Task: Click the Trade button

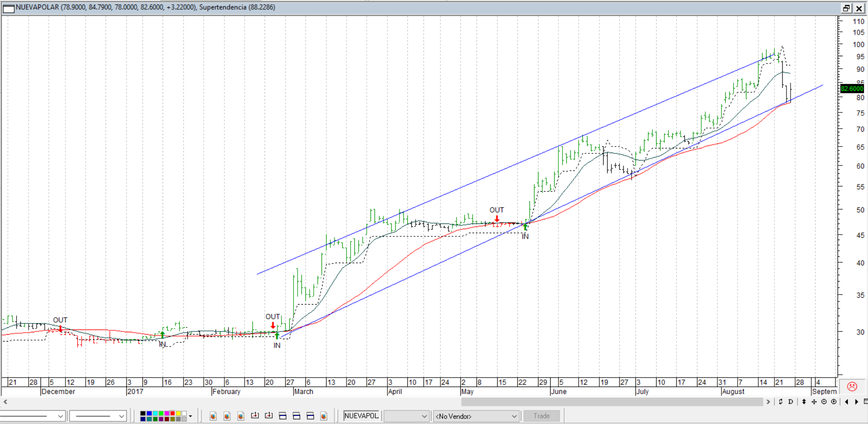Action: [541, 416]
